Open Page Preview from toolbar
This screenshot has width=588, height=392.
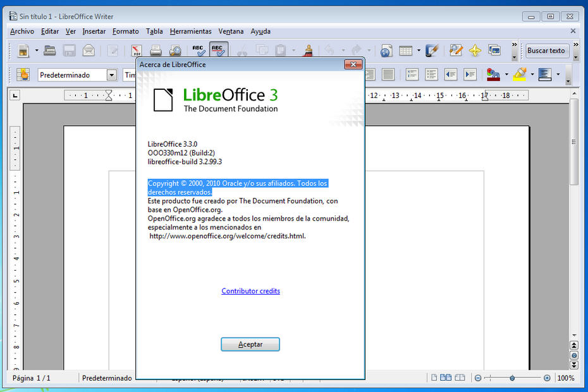click(175, 51)
